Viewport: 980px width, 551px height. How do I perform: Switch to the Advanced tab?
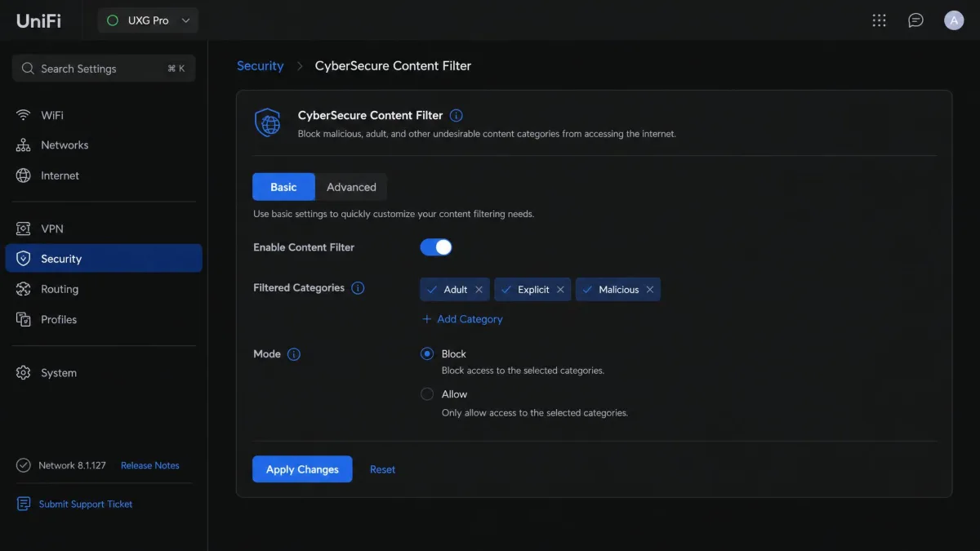(351, 187)
